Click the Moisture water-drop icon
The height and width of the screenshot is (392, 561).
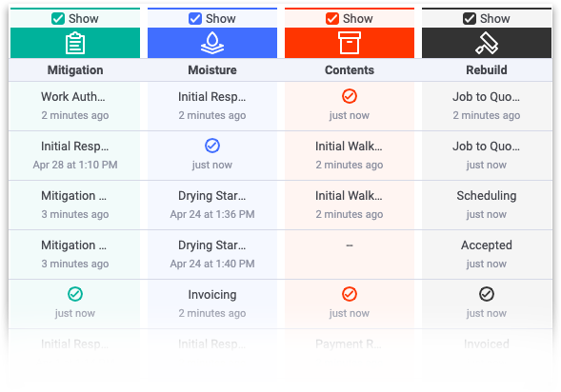tap(212, 43)
